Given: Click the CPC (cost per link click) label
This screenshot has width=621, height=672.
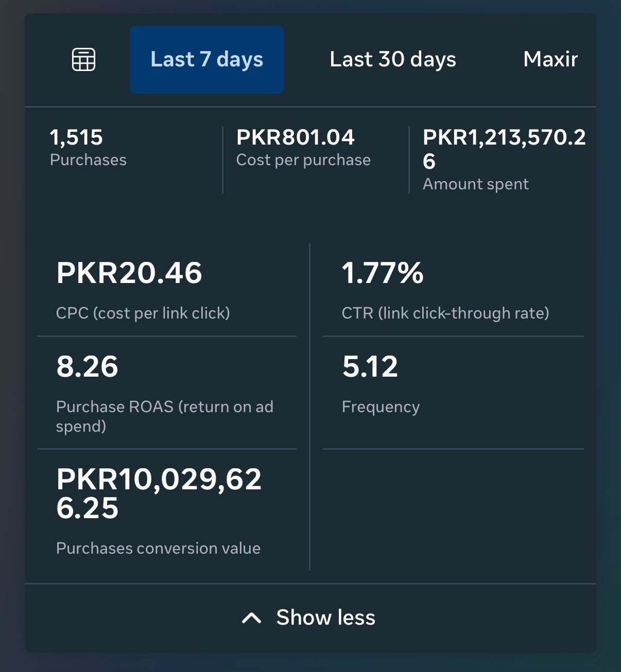Looking at the screenshot, I should point(143,313).
